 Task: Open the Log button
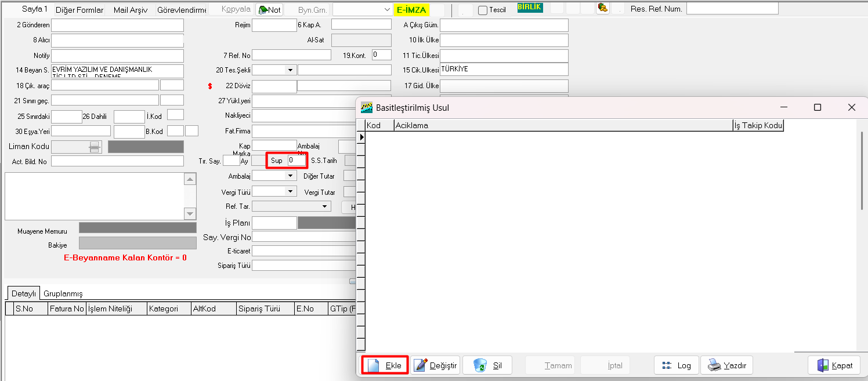pyautogui.click(x=676, y=365)
